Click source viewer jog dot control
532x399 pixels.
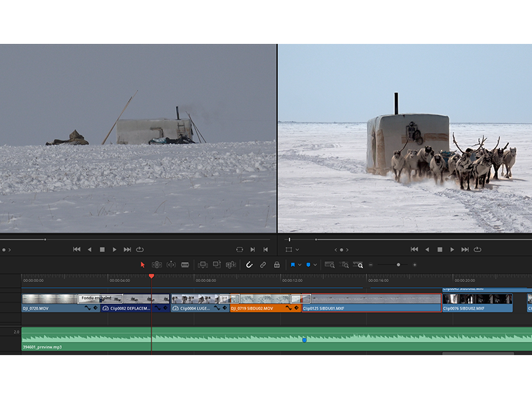[4, 250]
